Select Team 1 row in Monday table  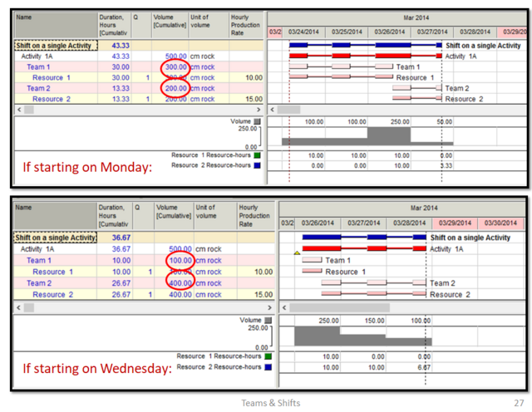(x=139, y=67)
